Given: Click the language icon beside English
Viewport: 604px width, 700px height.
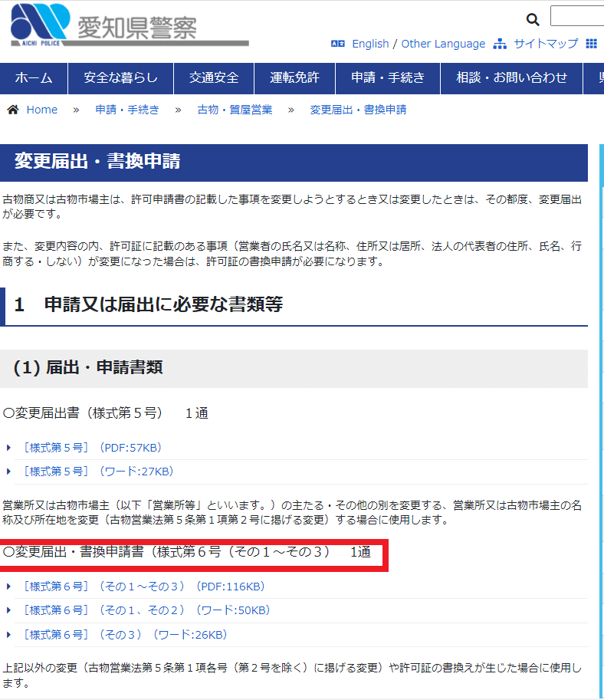Looking at the screenshot, I should pos(337,44).
